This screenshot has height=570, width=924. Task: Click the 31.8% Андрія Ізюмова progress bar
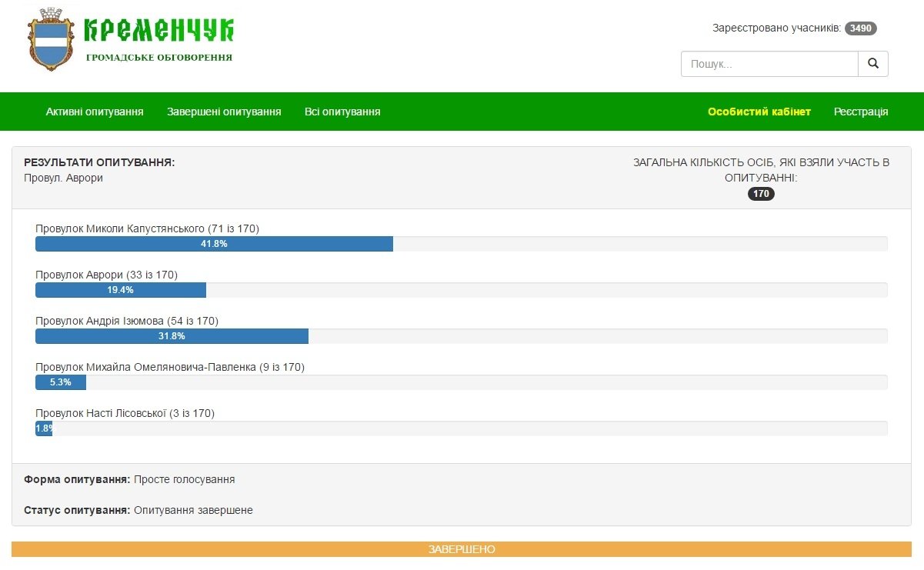point(172,336)
